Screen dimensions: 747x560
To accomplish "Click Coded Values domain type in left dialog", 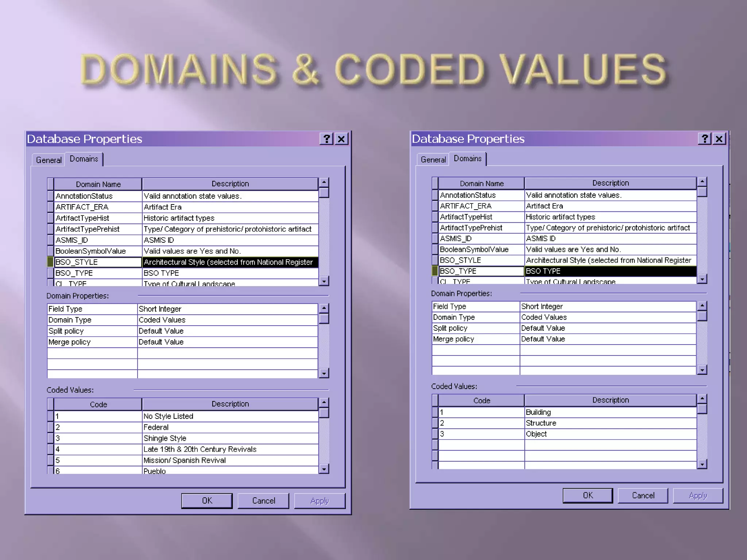I will [227, 320].
